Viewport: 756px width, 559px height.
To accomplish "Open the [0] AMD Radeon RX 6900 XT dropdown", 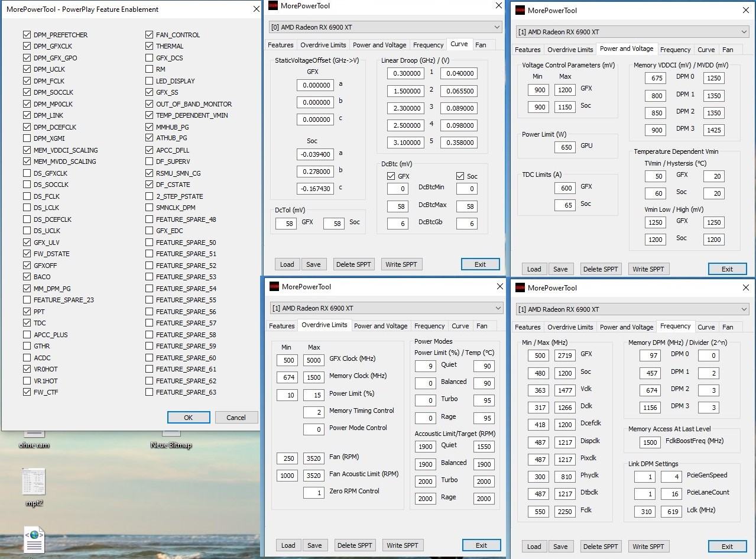I will 385,27.
